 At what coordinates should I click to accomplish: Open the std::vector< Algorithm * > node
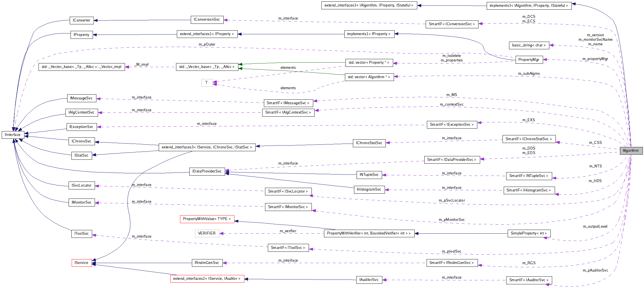point(369,77)
